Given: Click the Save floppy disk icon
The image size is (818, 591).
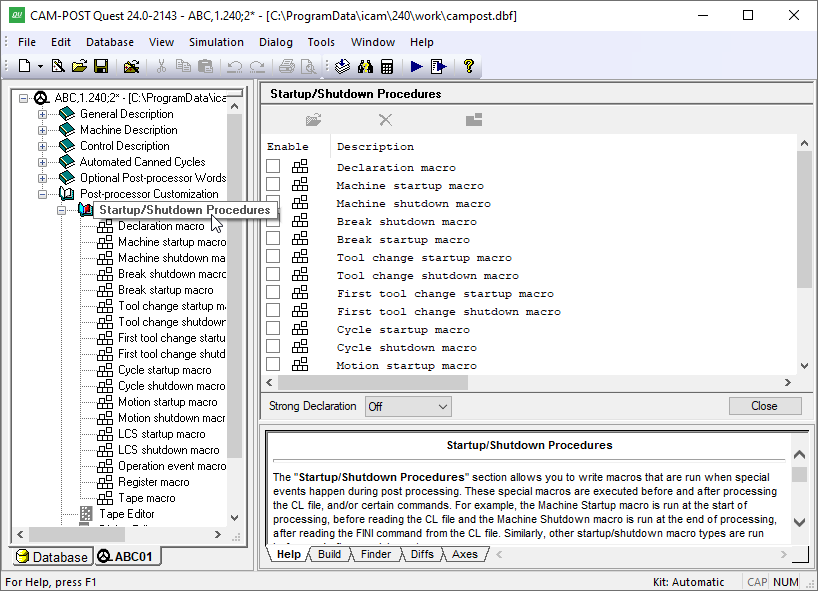Looking at the screenshot, I should [101, 66].
